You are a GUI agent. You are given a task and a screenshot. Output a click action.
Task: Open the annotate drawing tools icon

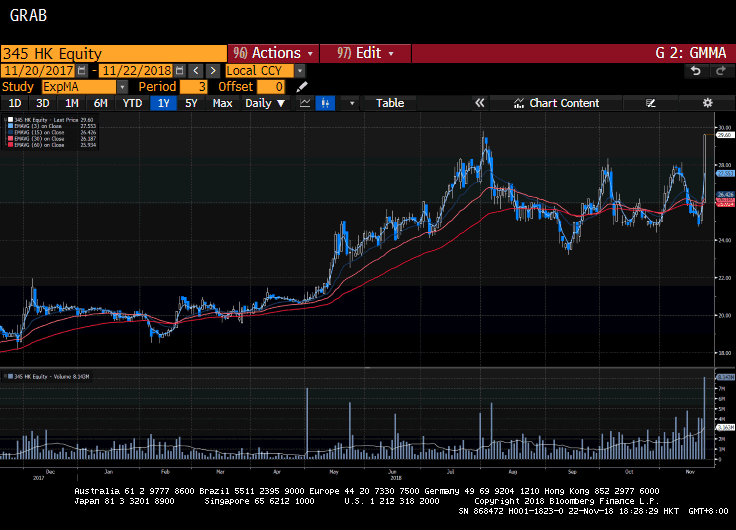tap(651, 103)
